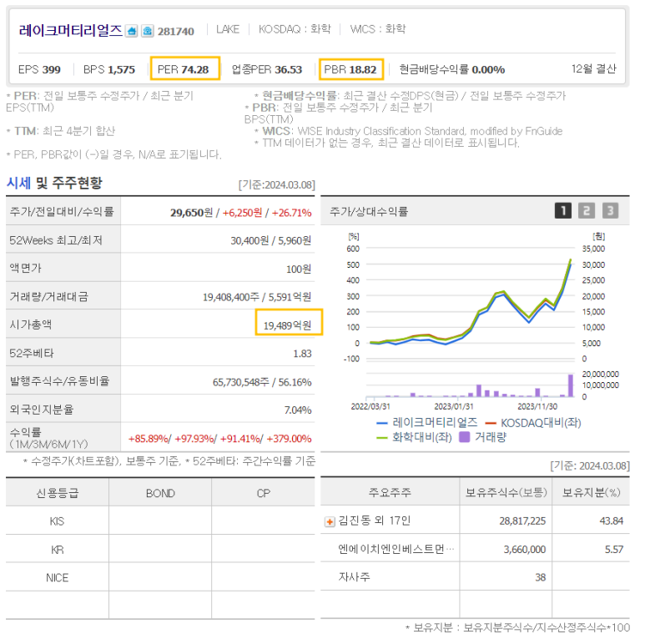Click the 2023/01/31 chart axis date
This screenshot has width=645, height=644.
coord(454,406)
